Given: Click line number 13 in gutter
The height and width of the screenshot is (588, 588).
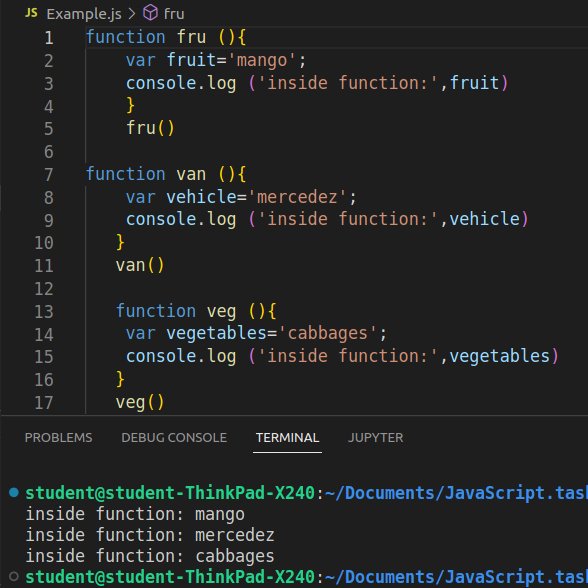Looking at the screenshot, I should pyautogui.click(x=44, y=312).
